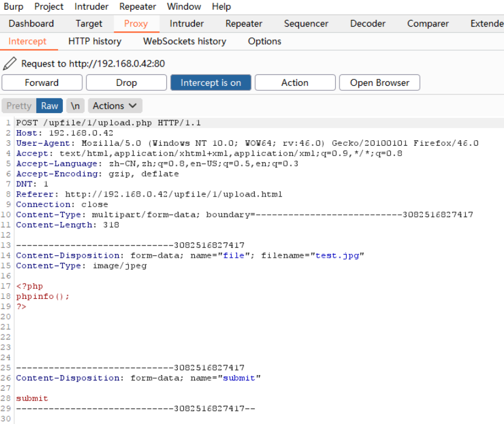Click the Accept-Language header line

point(157,164)
